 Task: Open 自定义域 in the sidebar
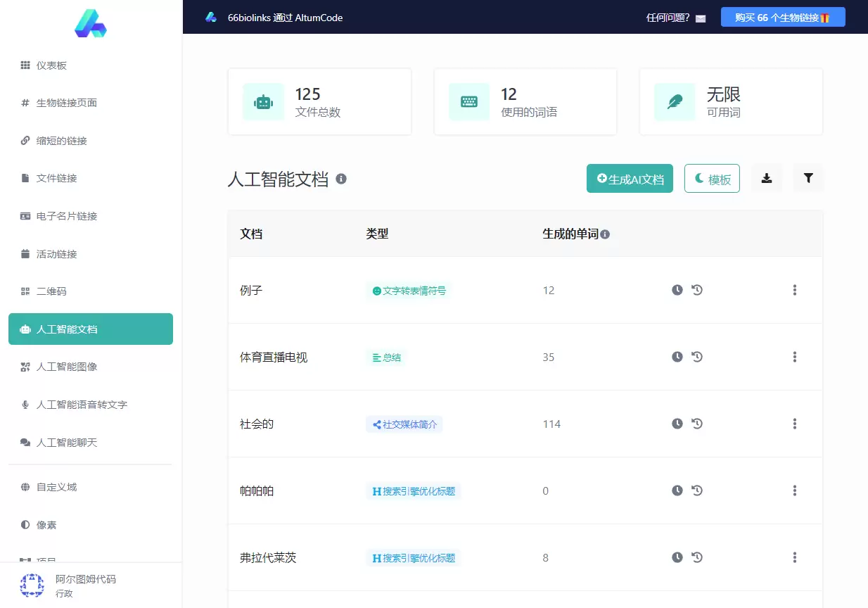coord(91,487)
